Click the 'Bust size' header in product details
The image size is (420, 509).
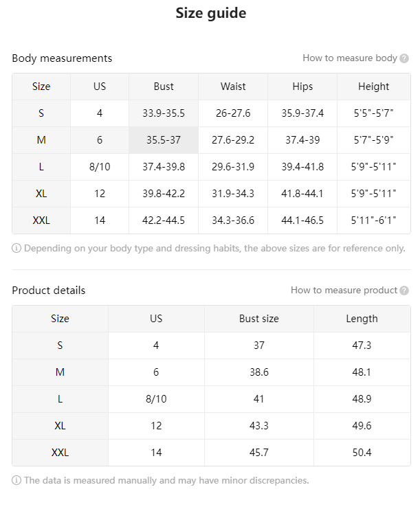(x=259, y=319)
